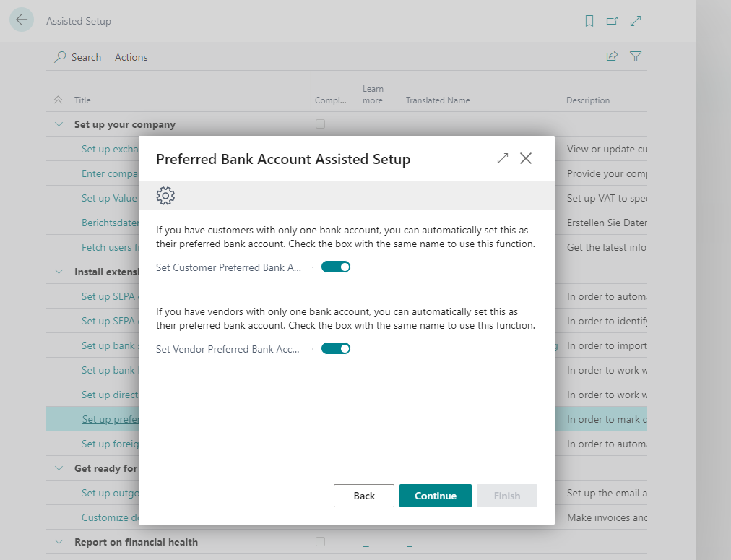Click the full screen expand arrows icon

tap(636, 21)
